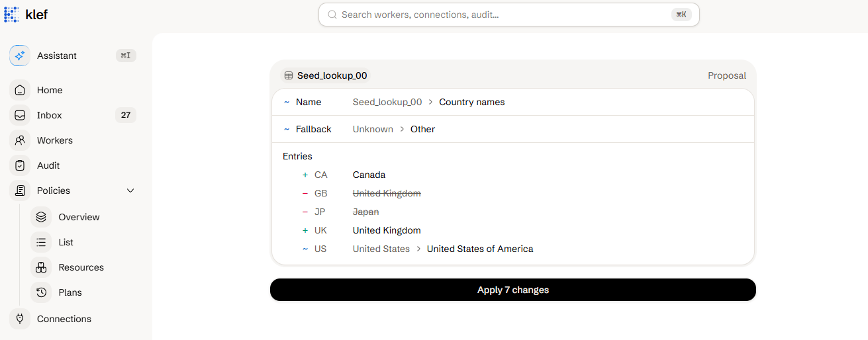
Task: Click the klef logo icon
Action: click(11, 14)
